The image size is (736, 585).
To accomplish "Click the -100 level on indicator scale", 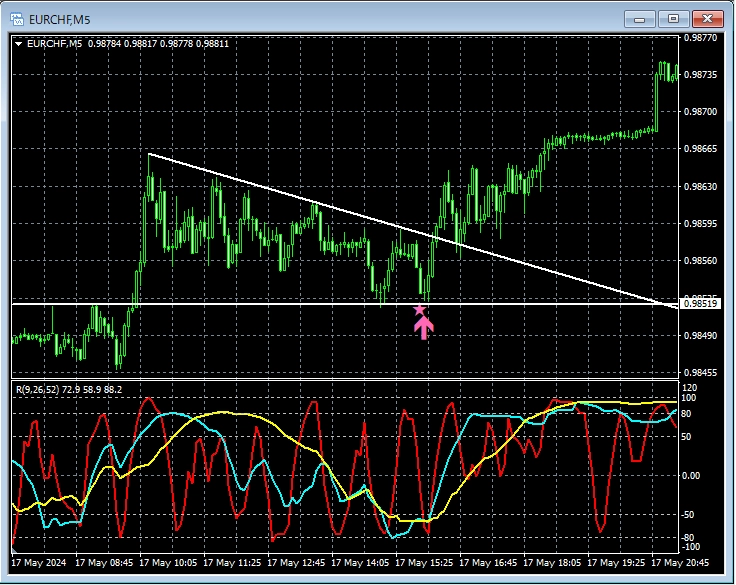I will click(689, 547).
